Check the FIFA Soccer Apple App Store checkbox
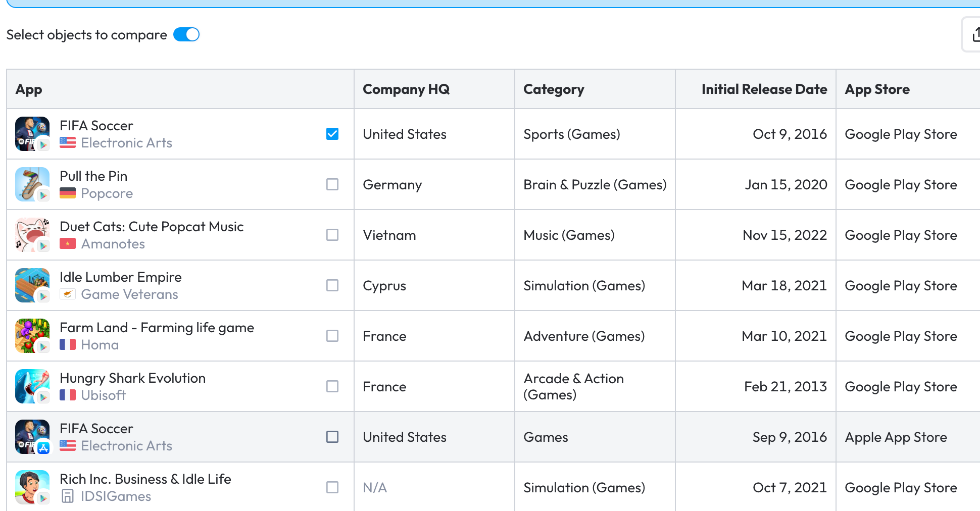The width and height of the screenshot is (980, 511). (332, 437)
